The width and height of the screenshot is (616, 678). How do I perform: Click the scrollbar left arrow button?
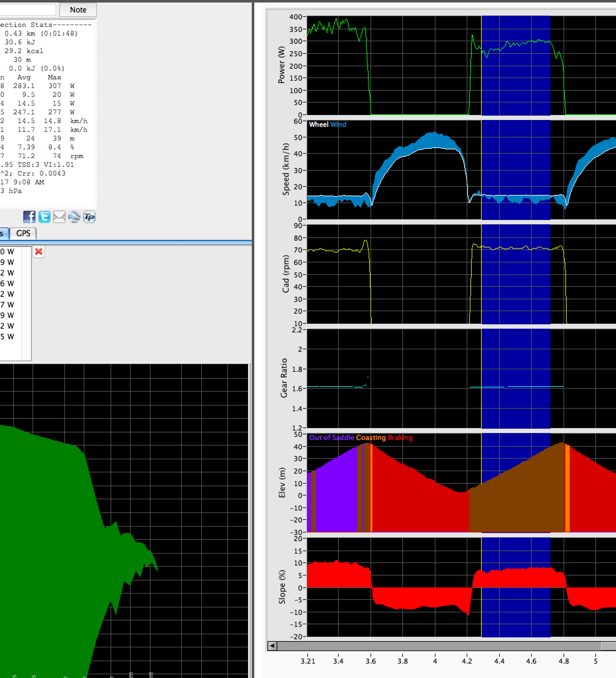coord(272,646)
